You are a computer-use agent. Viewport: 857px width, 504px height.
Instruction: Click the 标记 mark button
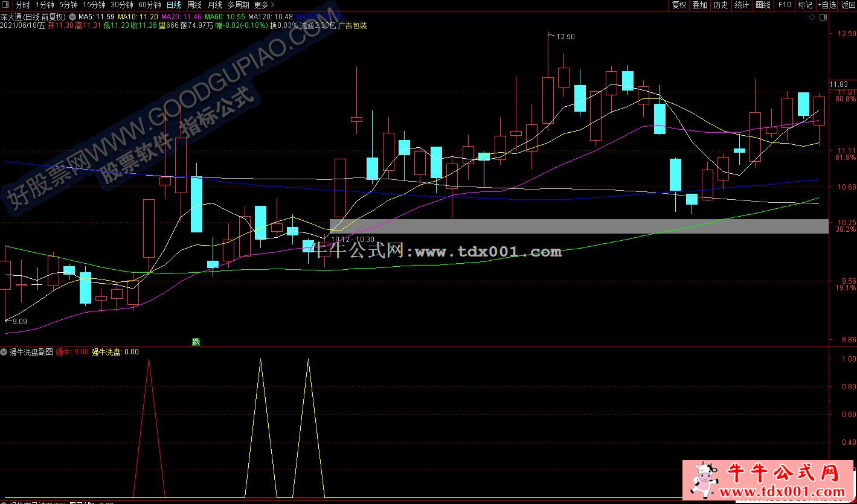(x=805, y=5)
